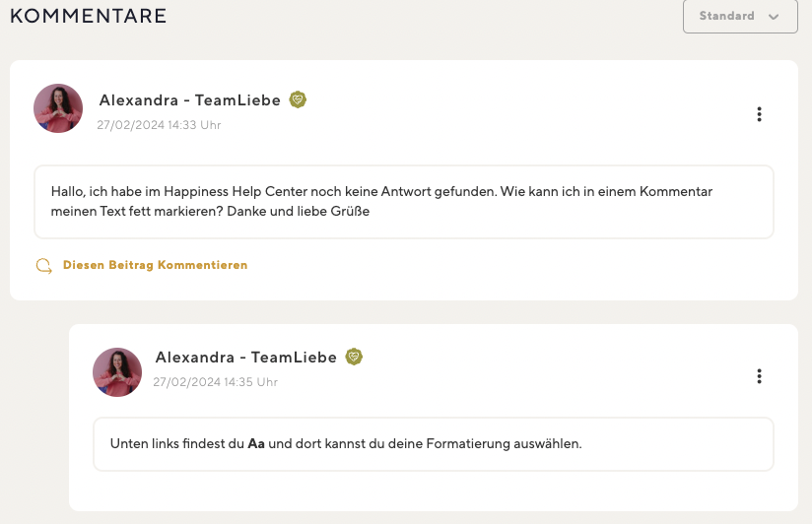Open Alexandra's avatar on the first comment
812x524 pixels.
58,108
